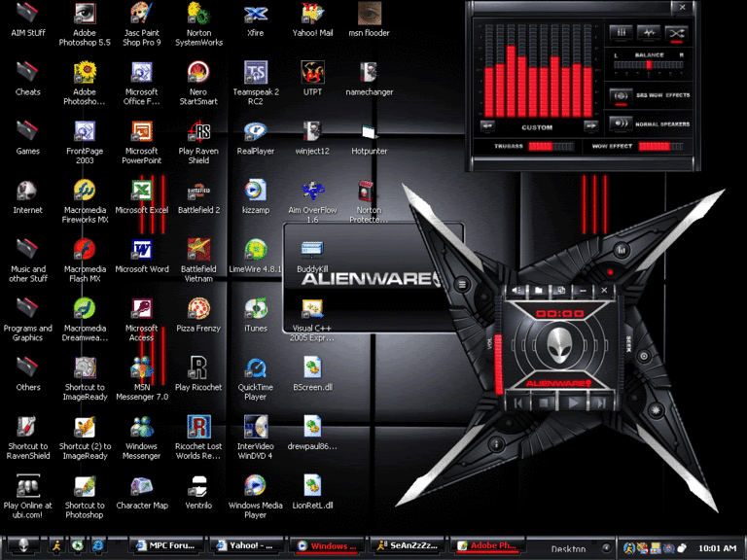
Task: Click Stop on Alienware player
Action: pyautogui.click(x=543, y=402)
